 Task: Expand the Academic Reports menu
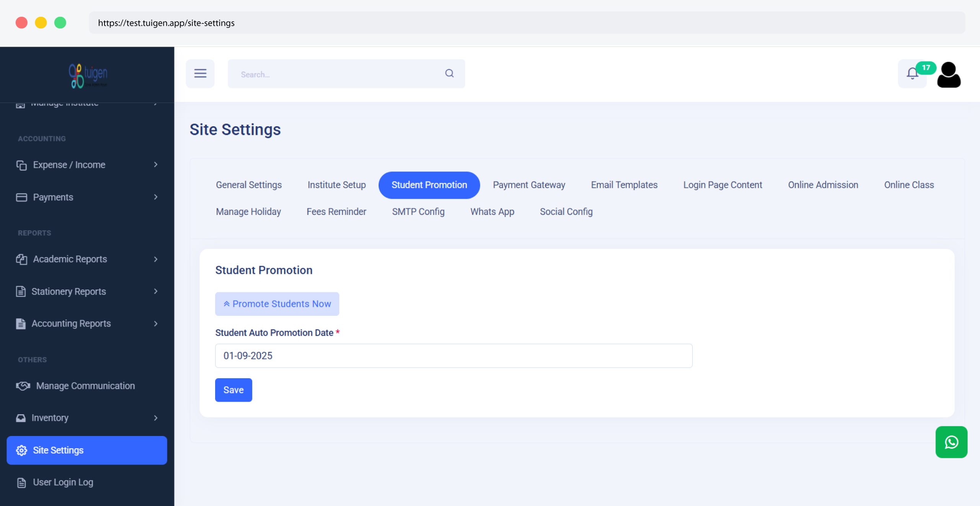(87, 259)
